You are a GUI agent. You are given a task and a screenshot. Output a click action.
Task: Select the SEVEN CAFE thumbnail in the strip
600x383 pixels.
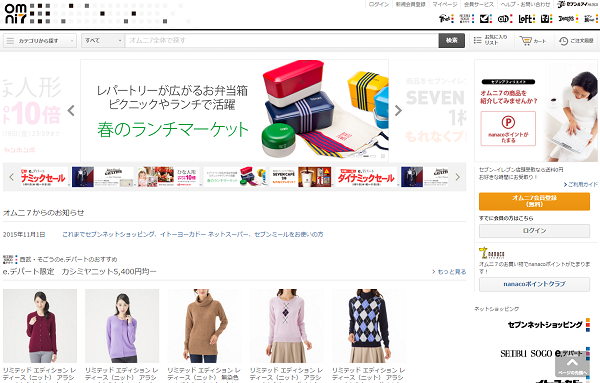(x=301, y=177)
